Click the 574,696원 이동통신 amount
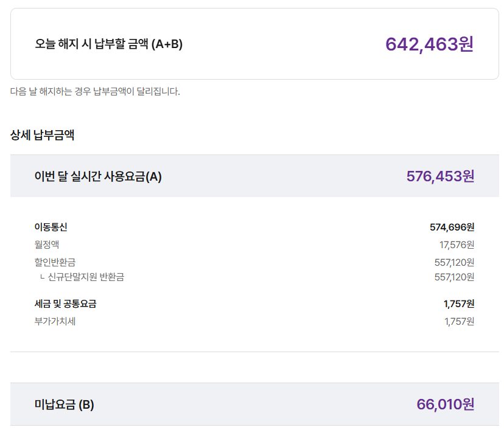504x430 pixels. 452,227
